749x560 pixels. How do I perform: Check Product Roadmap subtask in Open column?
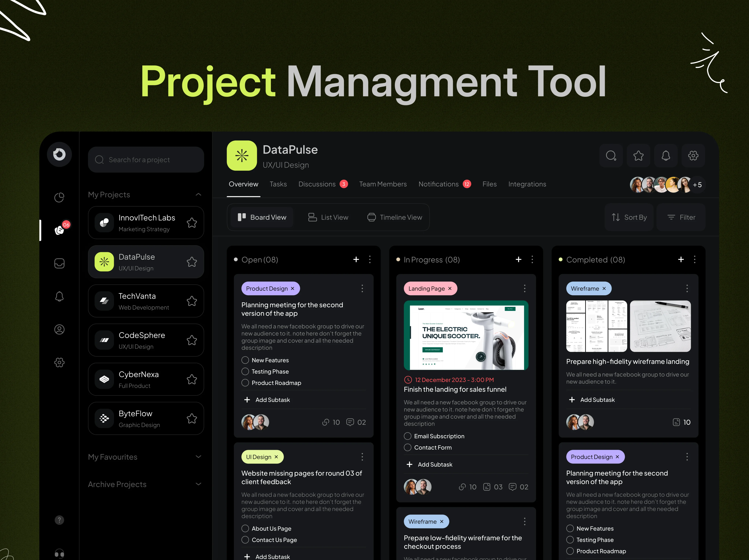(245, 383)
